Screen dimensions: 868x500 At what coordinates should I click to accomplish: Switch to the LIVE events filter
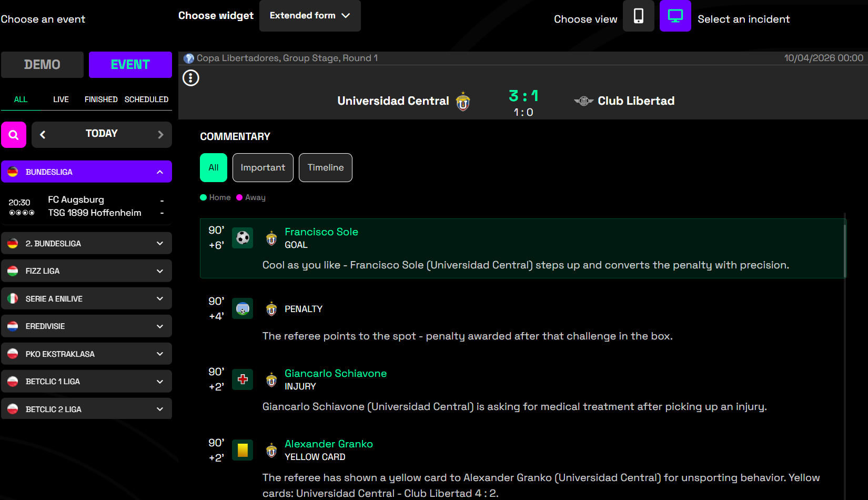[x=61, y=99]
